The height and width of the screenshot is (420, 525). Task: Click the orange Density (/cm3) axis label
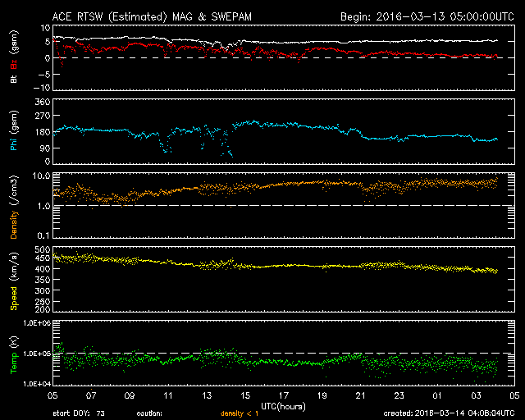point(13,207)
